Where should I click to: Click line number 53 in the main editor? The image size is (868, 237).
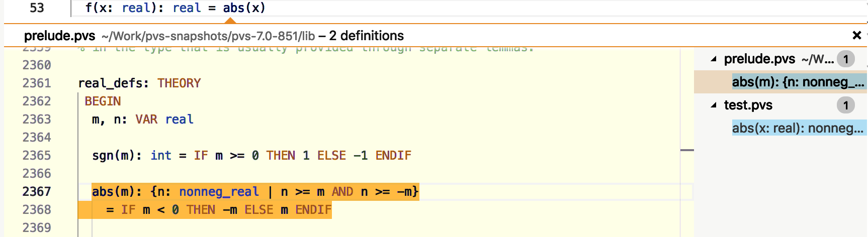[x=37, y=8]
